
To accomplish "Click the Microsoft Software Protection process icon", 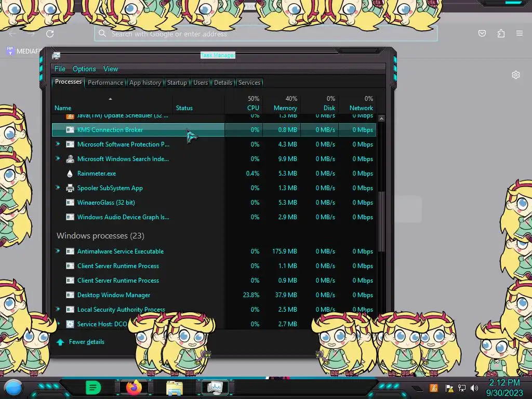I will click(x=70, y=144).
